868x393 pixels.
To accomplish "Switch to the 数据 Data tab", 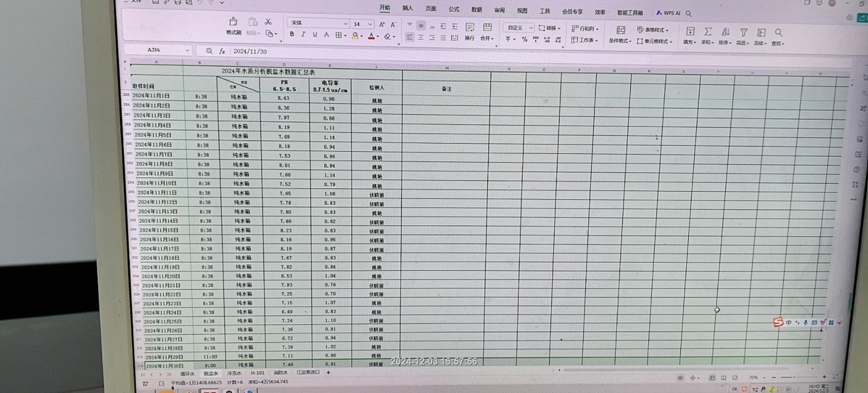I will (476, 10).
